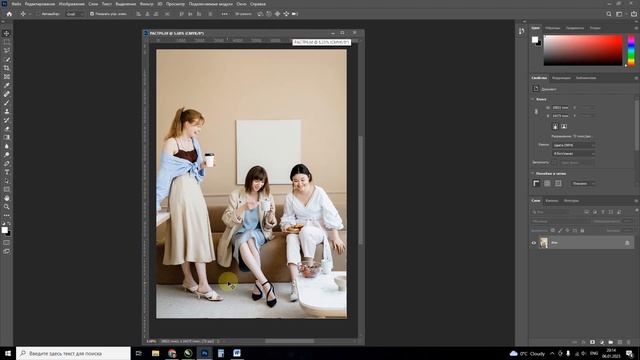Image resolution: width=640 pixels, height=360 pixels.
Task: Open the Файл menu
Action: (x=16, y=4)
